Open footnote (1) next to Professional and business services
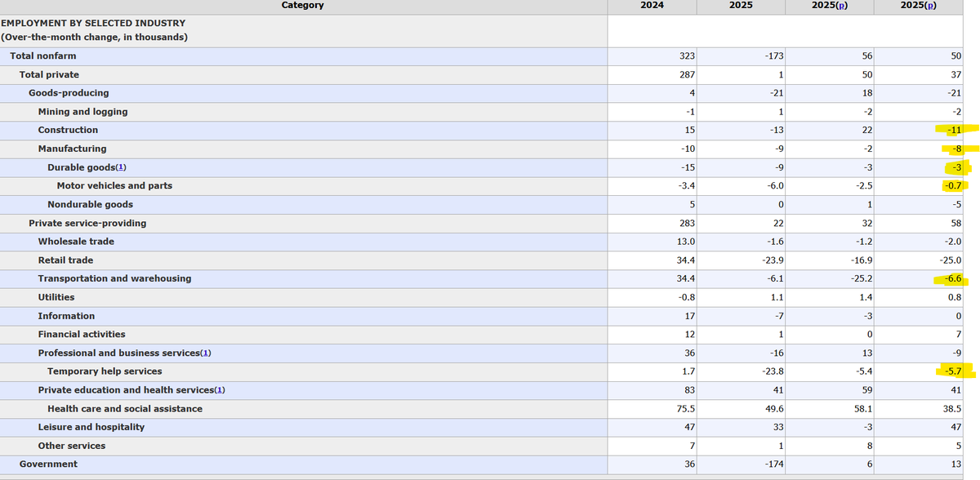The height and width of the screenshot is (480, 980). tap(206, 353)
